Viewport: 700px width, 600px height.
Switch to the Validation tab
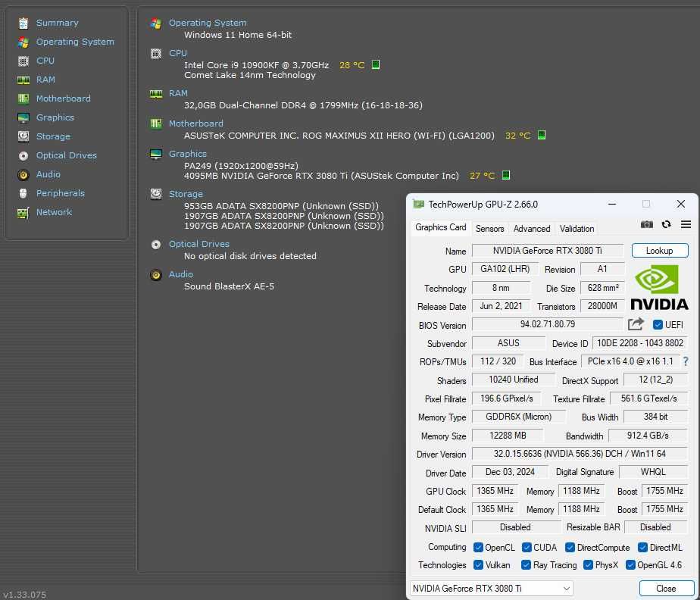coord(577,229)
